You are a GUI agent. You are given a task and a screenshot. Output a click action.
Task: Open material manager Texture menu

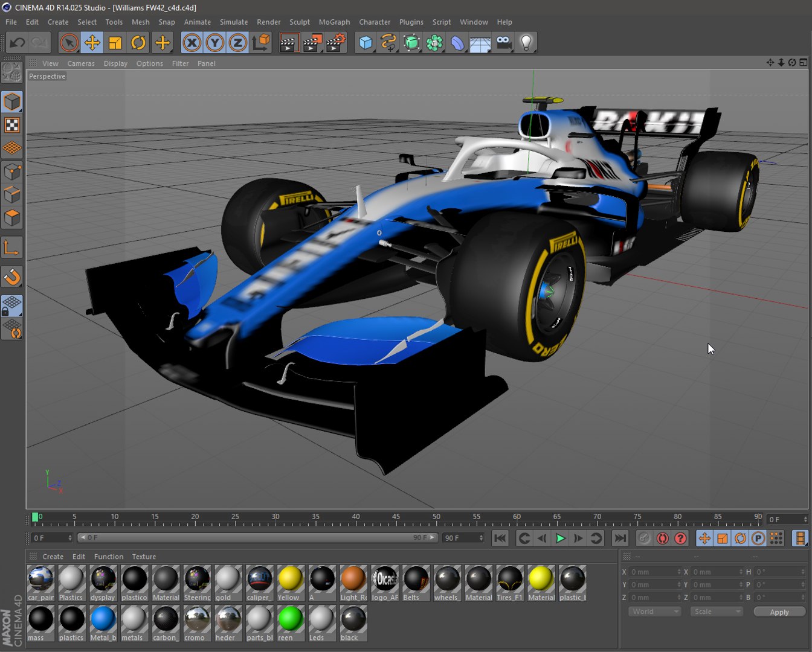click(x=144, y=557)
